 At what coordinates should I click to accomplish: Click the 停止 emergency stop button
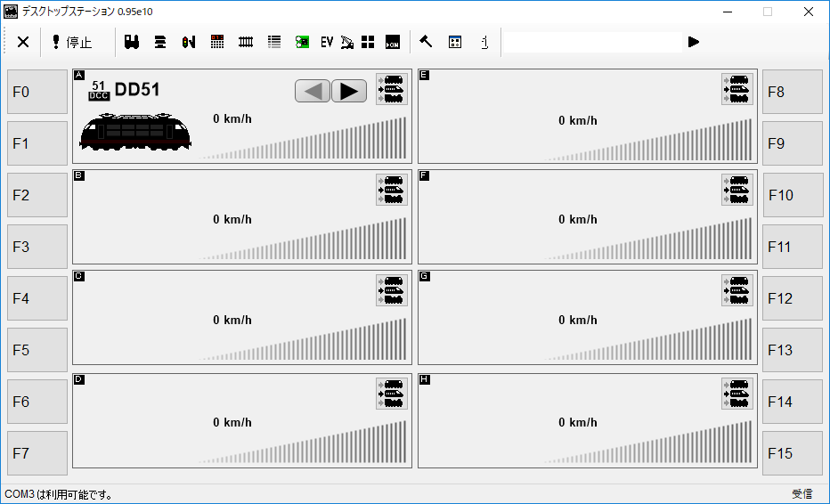72,42
